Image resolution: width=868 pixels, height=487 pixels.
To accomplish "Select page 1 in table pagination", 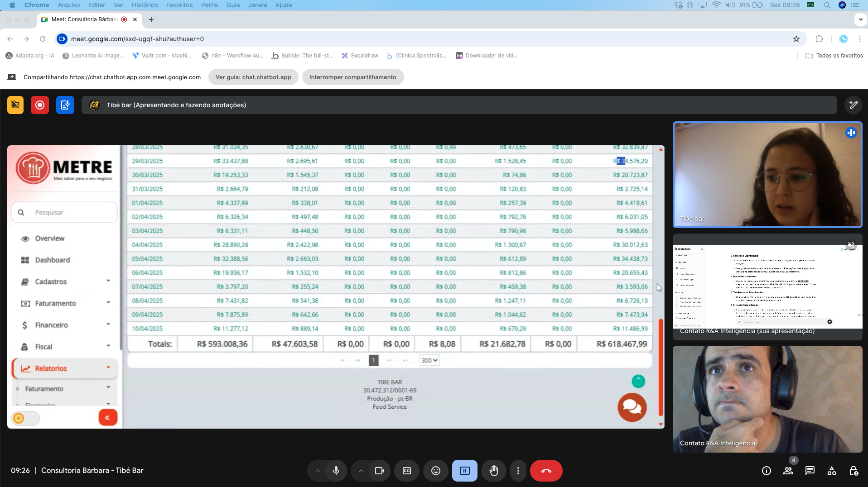I will tap(374, 360).
